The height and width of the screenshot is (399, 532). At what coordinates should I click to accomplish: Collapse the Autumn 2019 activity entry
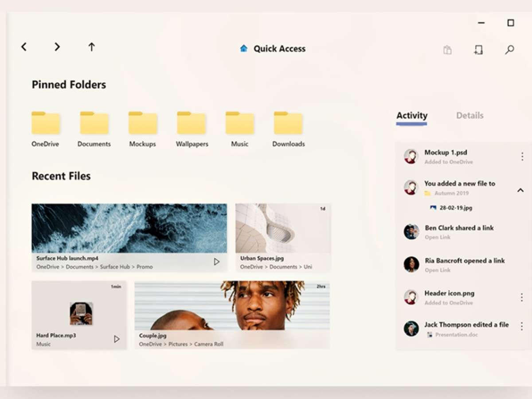click(x=520, y=190)
